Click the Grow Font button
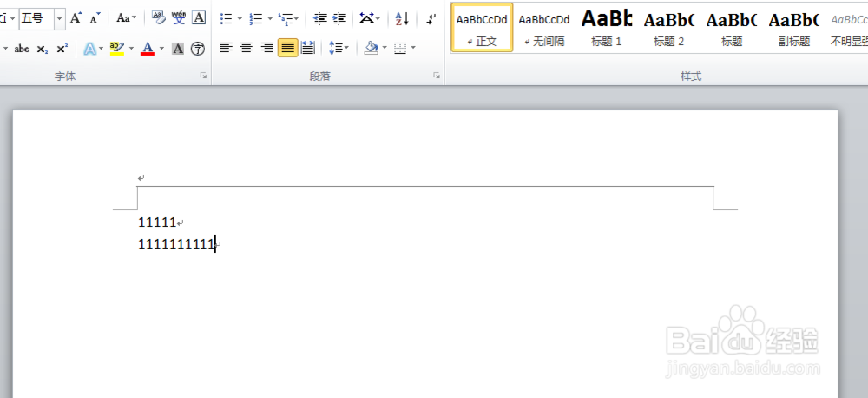Image resolution: width=868 pixels, height=398 pixels. coord(76,17)
